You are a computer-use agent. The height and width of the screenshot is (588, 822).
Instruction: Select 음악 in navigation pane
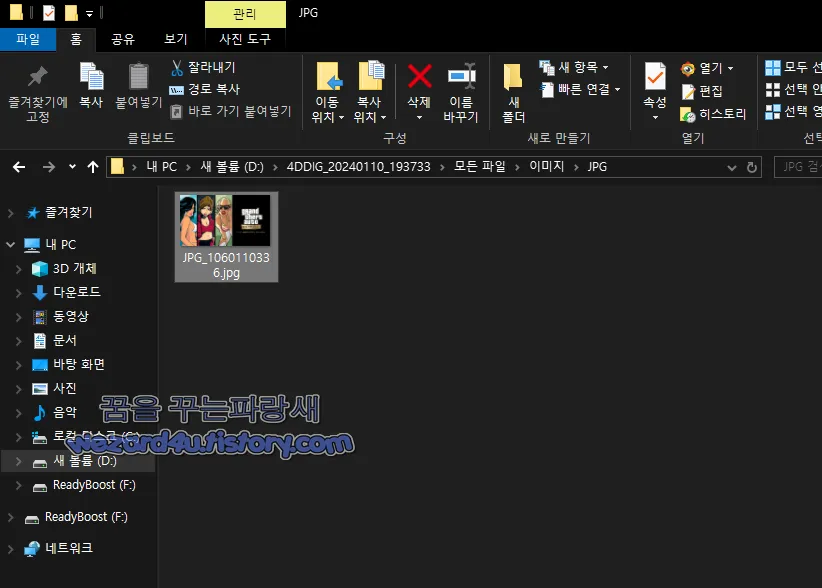tap(64, 412)
